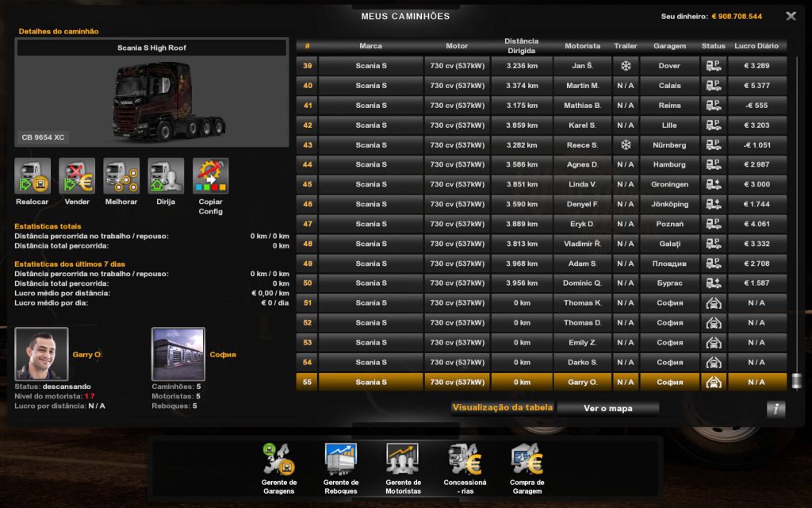Click the Dirija drive icon

166,176
